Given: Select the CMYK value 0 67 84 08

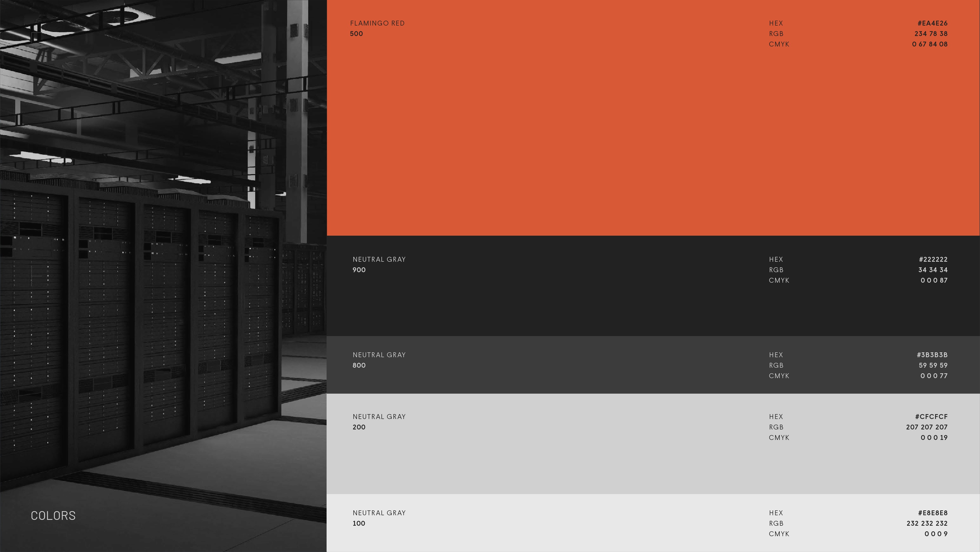Looking at the screenshot, I should 929,44.
